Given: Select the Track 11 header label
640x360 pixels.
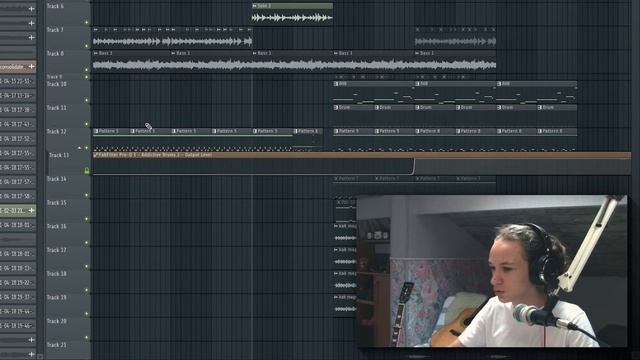Looking at the screenshot, I should [x=56, y=107].
